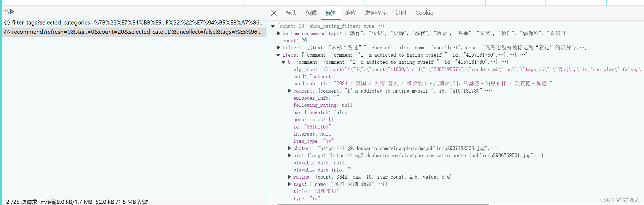The image size is (644, 205).
Task: Collapse the root JSON object
Action: point(273,26)
